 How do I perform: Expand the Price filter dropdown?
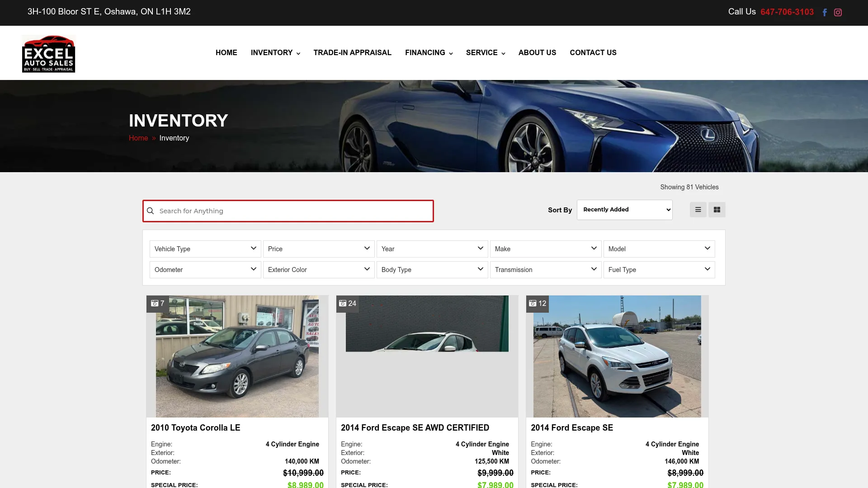click(319, 249)
